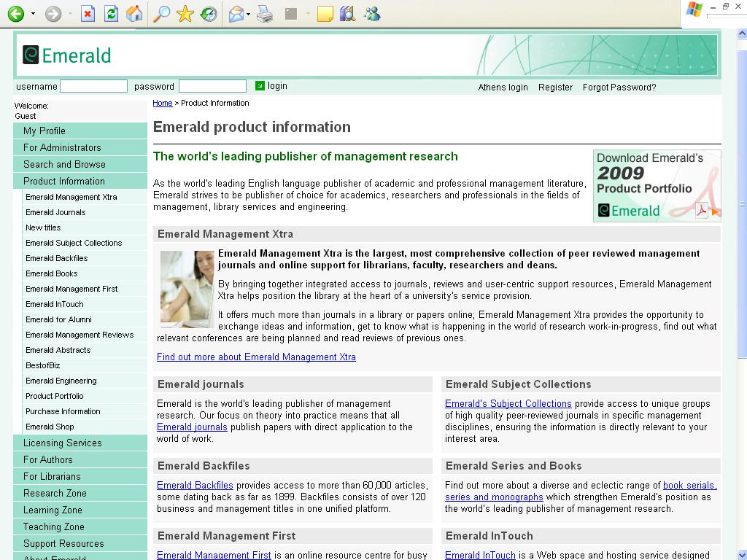Select Emerald Management Reviews sidebar subitem

click(85, 335)
